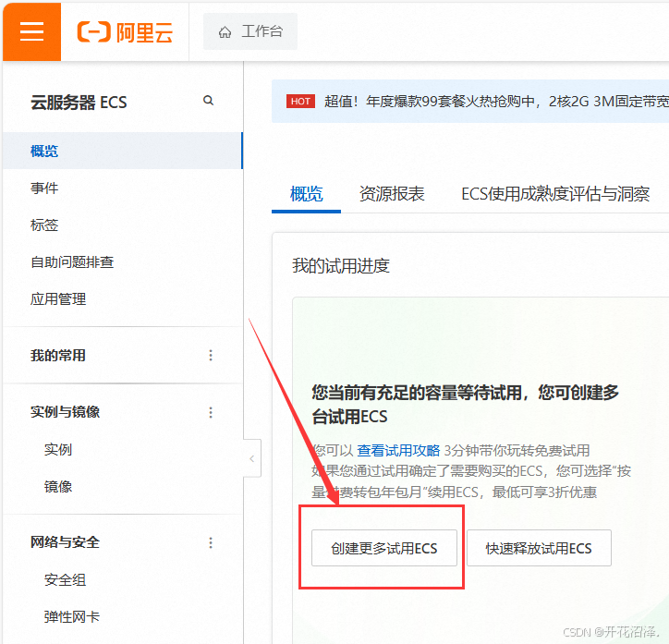Open 安全组 under 网络与安全
Viewport: 669px width, 644px height.
65,579
